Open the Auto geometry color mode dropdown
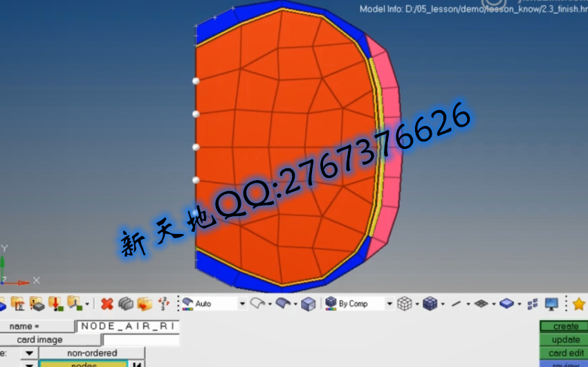 (x=242, y=303)
